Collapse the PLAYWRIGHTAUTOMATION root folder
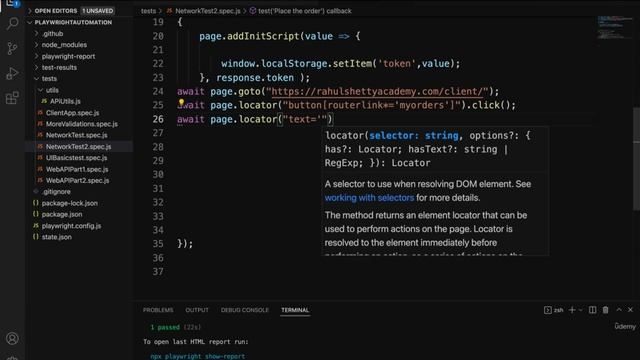 point(29,22)
